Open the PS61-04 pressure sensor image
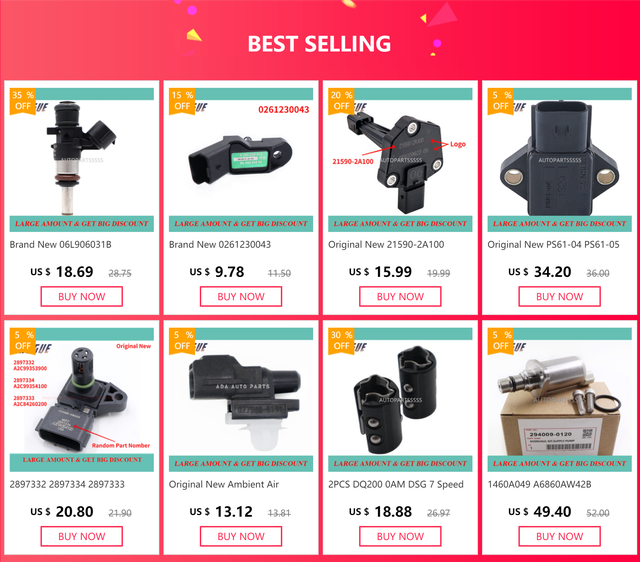 click(559, 157)
